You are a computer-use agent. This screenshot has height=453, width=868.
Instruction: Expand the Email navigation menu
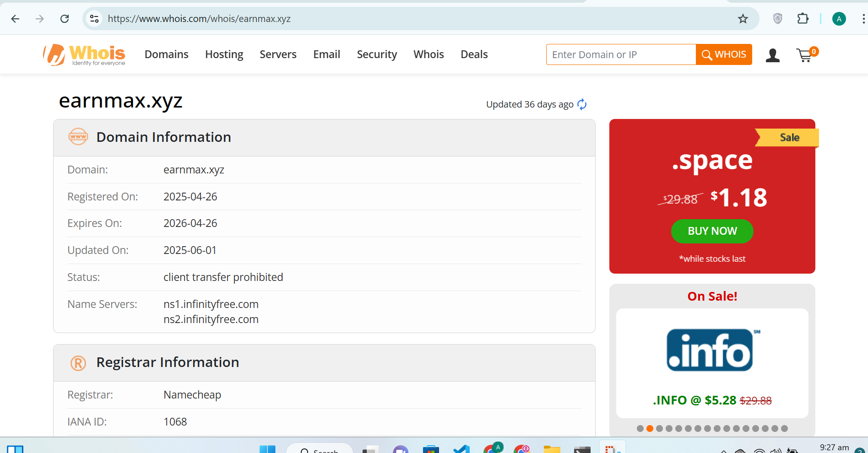click(x=326, y=54)
